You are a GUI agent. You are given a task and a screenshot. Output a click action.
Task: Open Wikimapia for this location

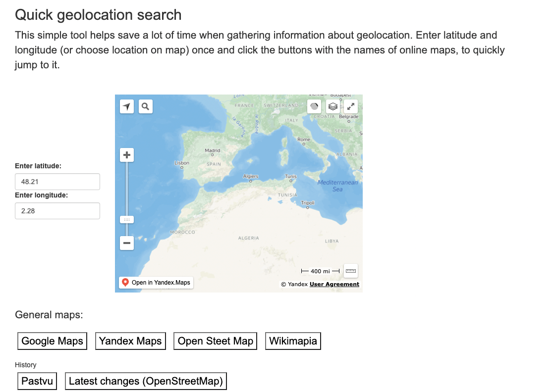[293, 341]
